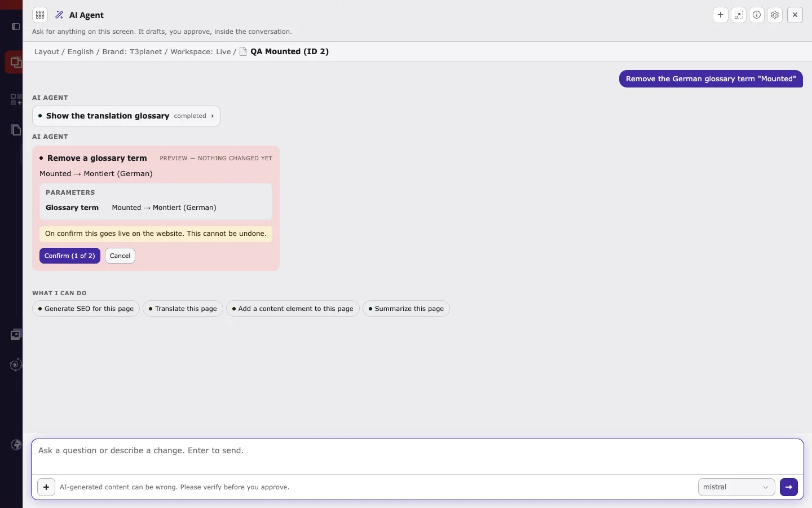The height and width of the screenshot is (508, 812).
Task: Open the dashboard widgets icon in the sidebar
Action: 16,99
